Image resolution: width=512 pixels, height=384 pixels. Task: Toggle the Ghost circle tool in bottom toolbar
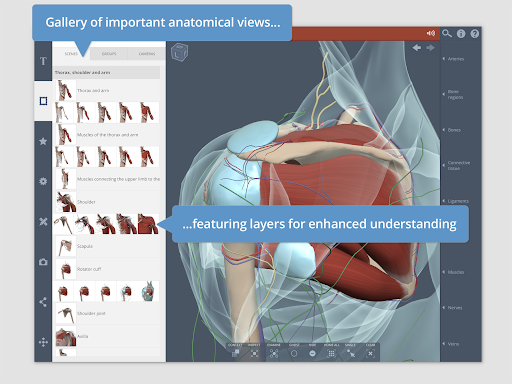[294, 354]
